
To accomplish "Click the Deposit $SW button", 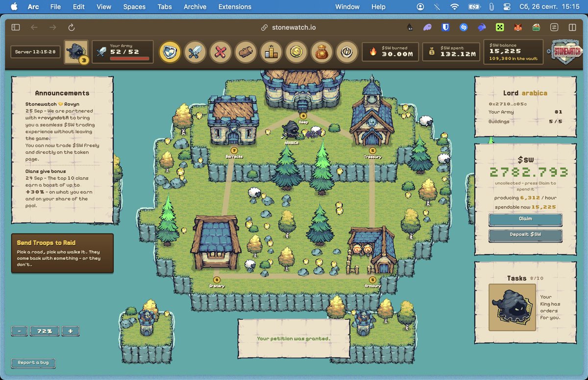I will tap(525, 236).
